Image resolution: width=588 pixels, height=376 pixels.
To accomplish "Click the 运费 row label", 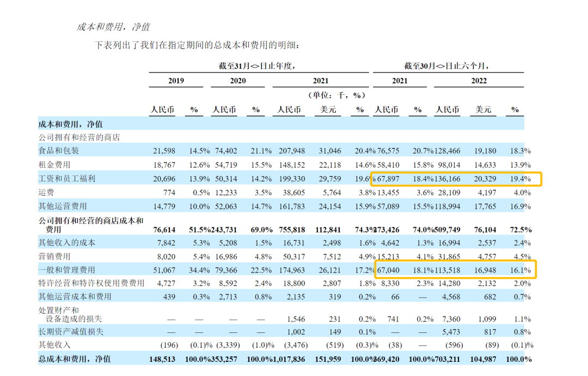I will click(46, 193).
